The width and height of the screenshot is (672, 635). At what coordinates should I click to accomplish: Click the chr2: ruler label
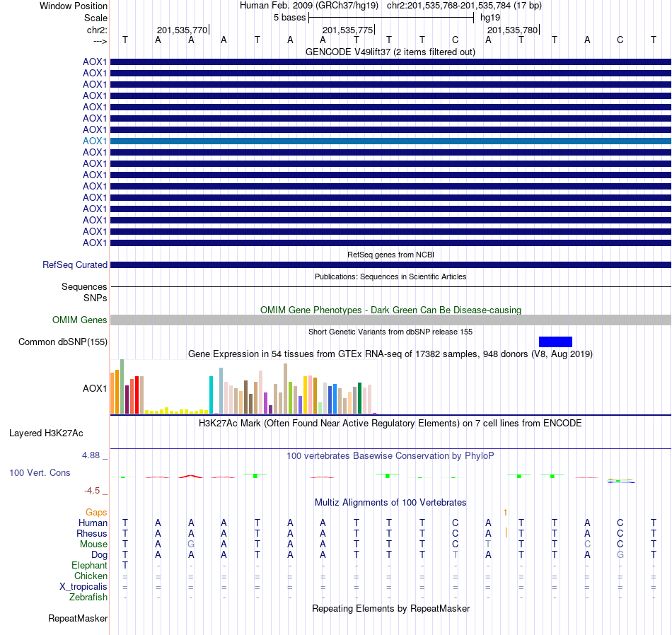point(97,30)
